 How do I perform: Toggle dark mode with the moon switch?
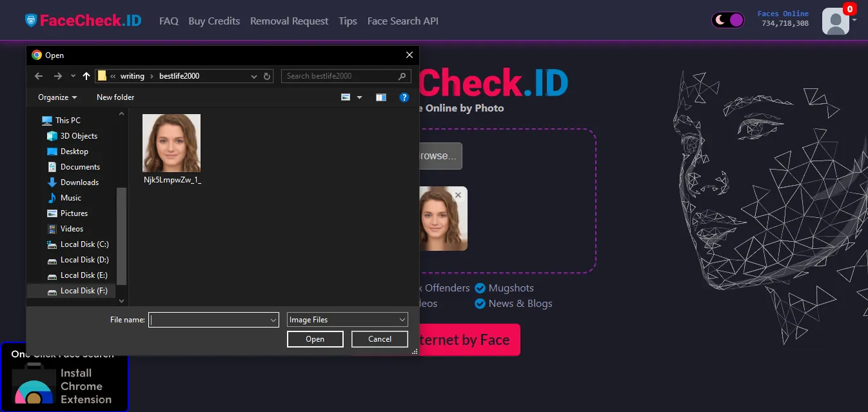727,19
